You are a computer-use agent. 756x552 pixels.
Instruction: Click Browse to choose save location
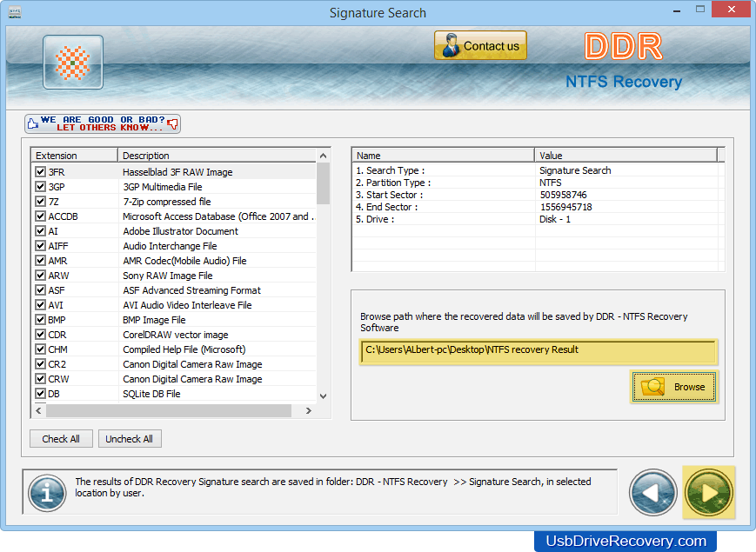click(674, 387)
